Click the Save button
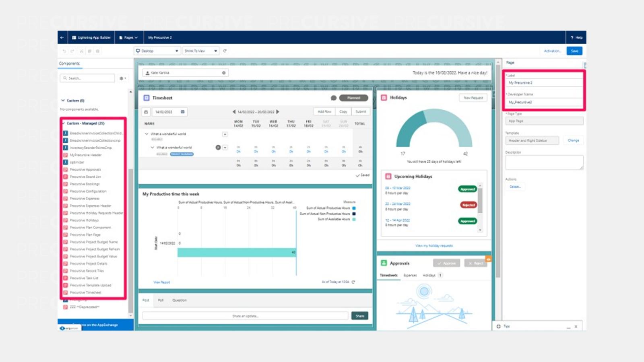 pyautogui.click(x=574, y=51)
